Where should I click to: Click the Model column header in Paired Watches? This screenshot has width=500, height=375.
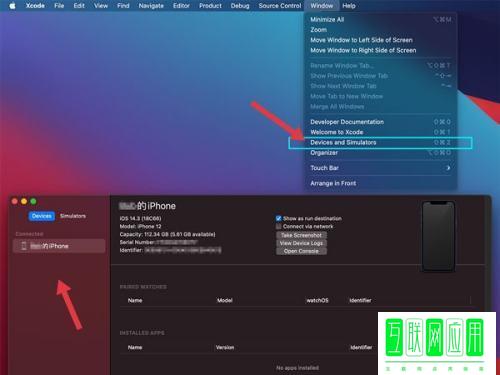click(225, 300)
